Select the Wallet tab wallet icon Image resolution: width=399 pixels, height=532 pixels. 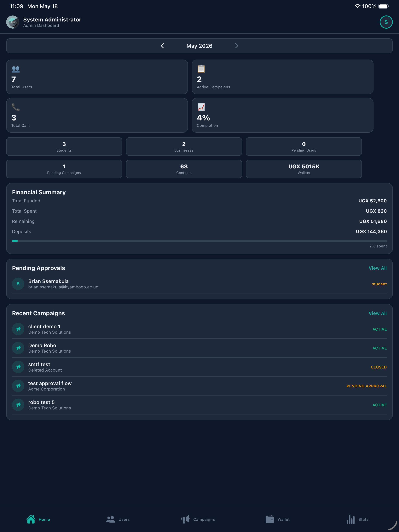point(270,519)
